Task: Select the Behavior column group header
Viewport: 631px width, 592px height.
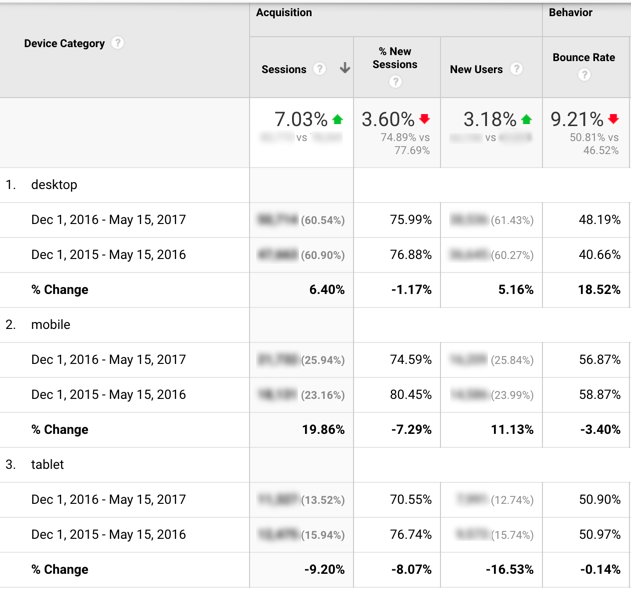Action: tap(570, 12)
